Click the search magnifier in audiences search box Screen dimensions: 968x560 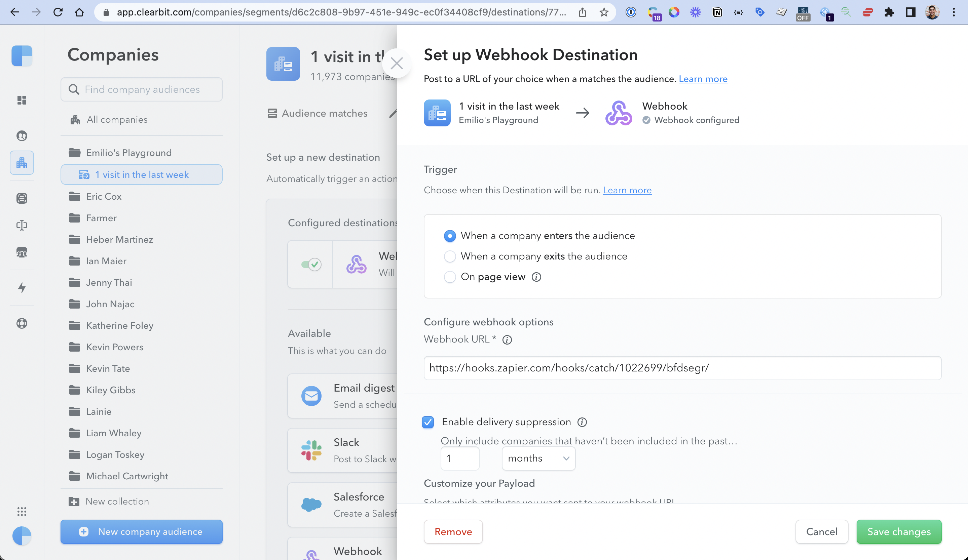tap(74, 89)
